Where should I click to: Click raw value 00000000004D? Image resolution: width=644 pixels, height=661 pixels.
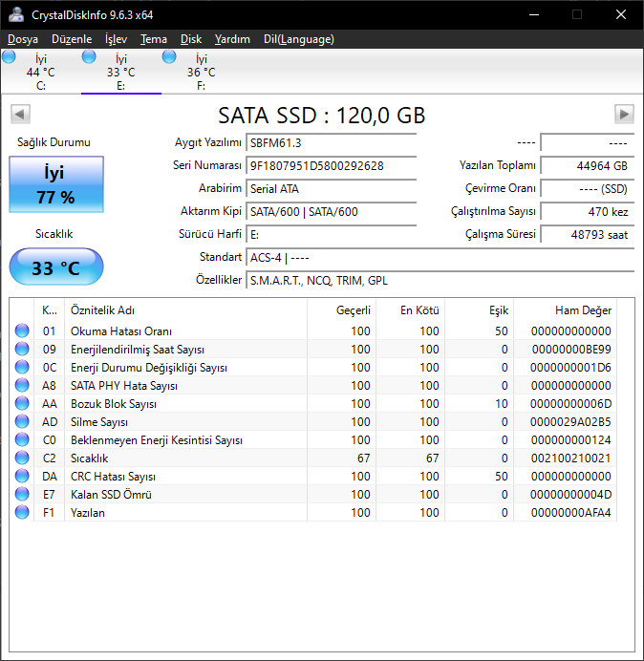570,494
